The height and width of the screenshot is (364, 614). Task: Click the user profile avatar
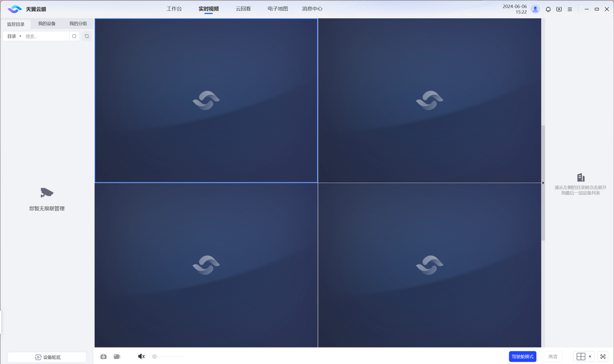tap(535, 9)
